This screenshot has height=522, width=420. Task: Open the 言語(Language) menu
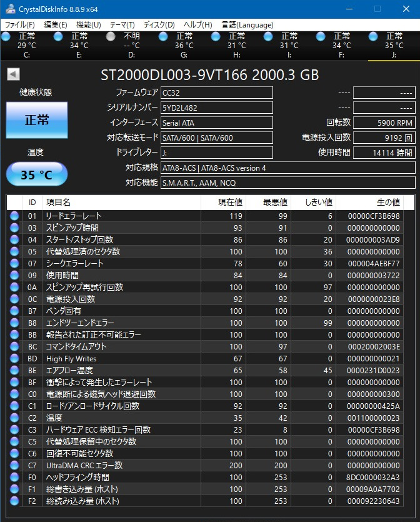coord(247,25)
